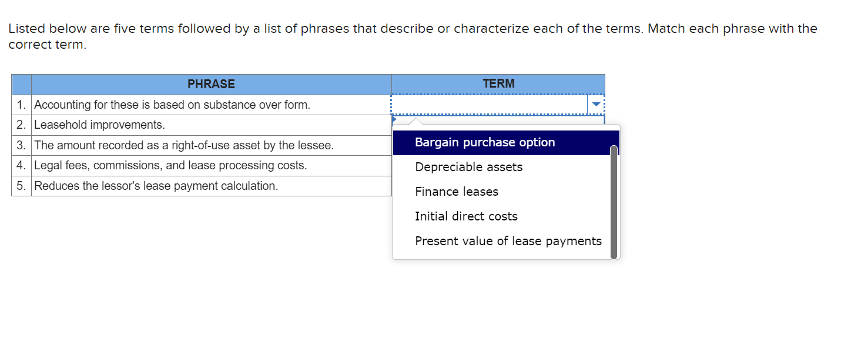Viewport: 868px width, 348px height.
Task: Click the empty TERM input field
Action: pos(488,104)
